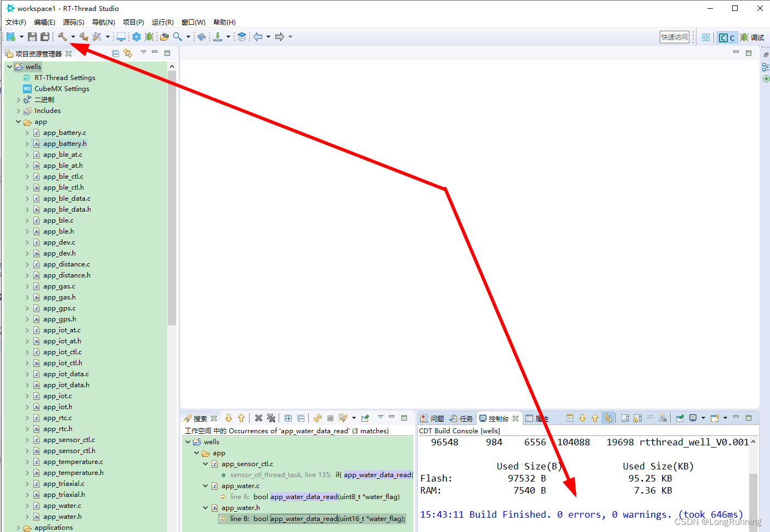This screenshot has height=532, width=770.
Task: Open the 文件(F) menu
Action: [x=16, y=22]
